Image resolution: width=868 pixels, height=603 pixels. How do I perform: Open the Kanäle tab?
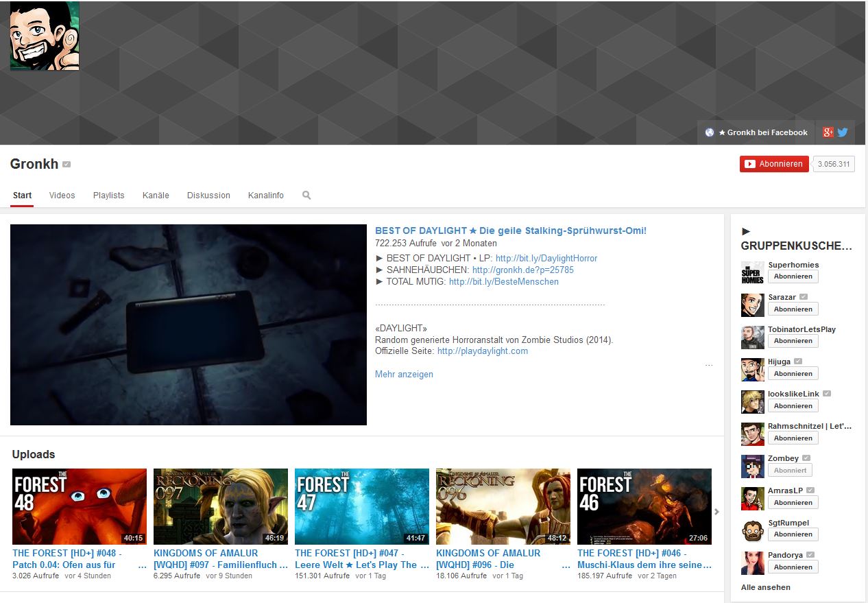point(156,196)
